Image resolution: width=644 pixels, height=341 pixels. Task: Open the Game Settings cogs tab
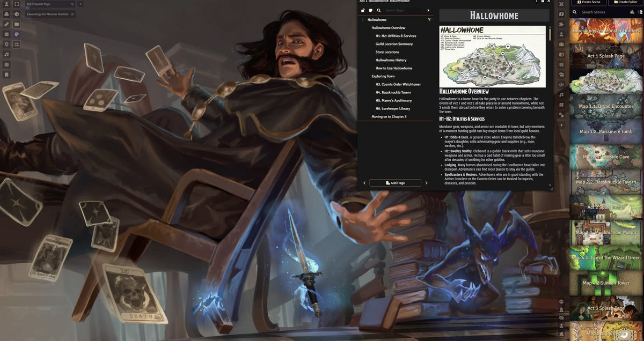(x=561, y=115)
